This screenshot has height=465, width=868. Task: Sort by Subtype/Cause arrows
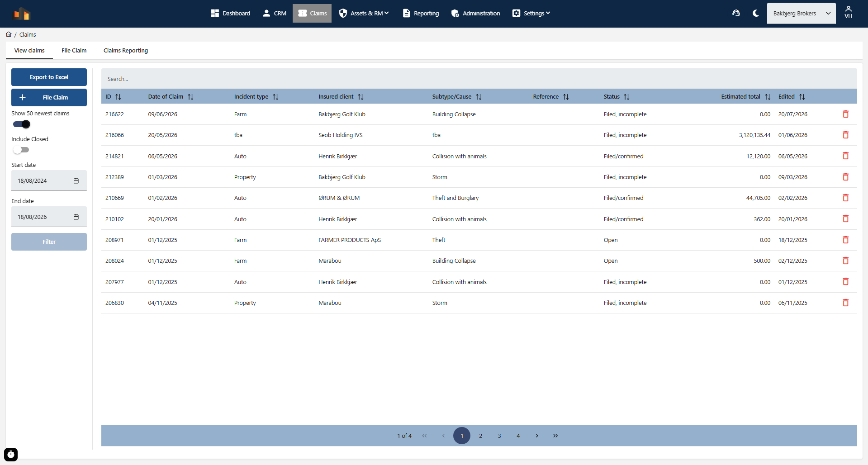[479, 97]
